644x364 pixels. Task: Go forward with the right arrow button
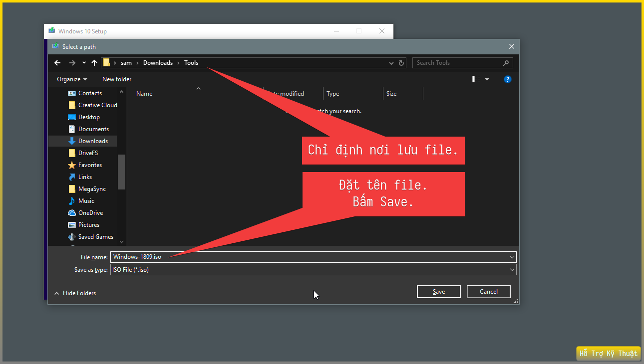point(72,63)
